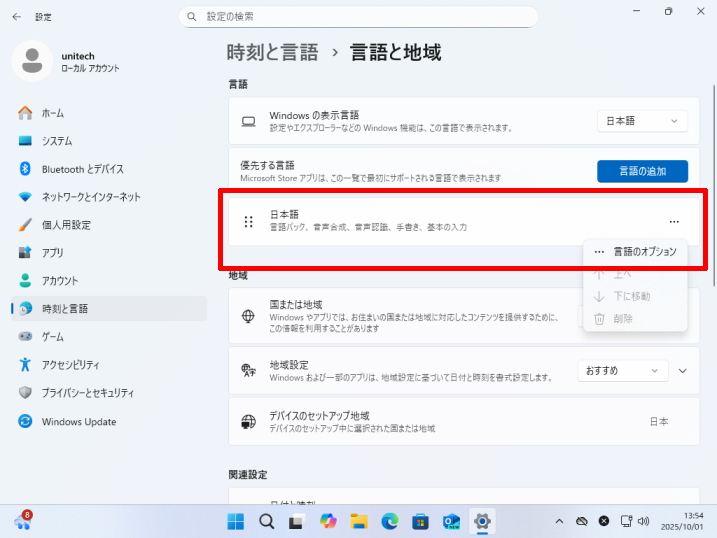Click the back arrow in Settings header
The height and width of the screenshot is (538, 717).
coord(17,17)
